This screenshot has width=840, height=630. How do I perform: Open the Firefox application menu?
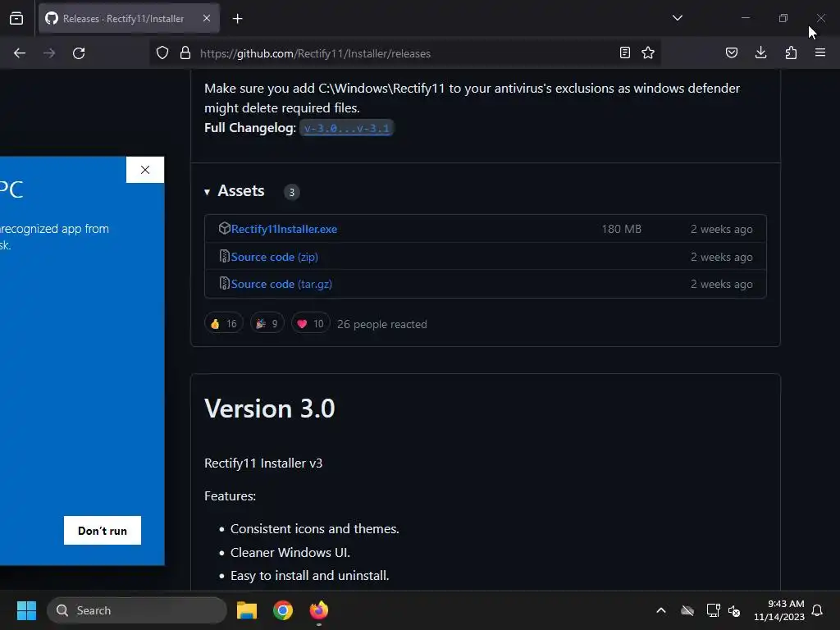(820, 52)
